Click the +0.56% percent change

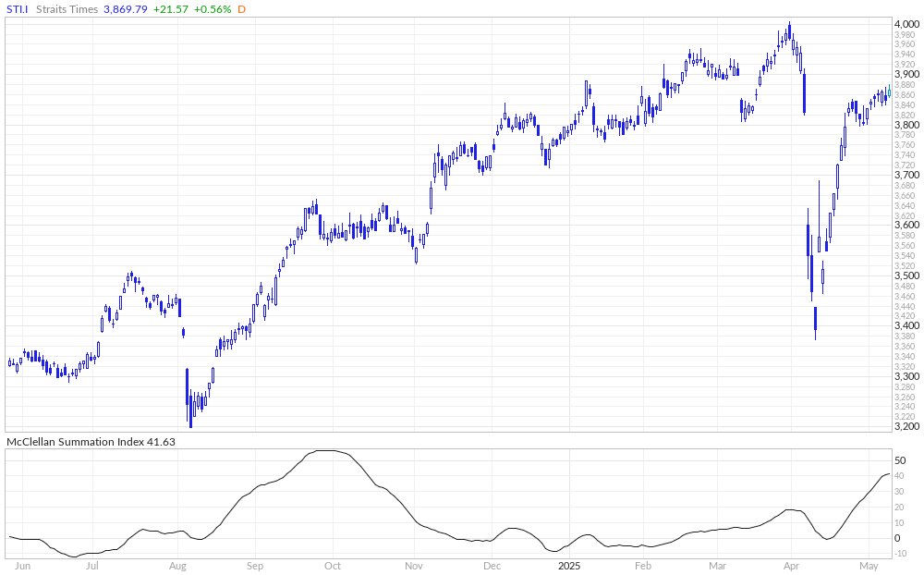[x=213, y=9]
